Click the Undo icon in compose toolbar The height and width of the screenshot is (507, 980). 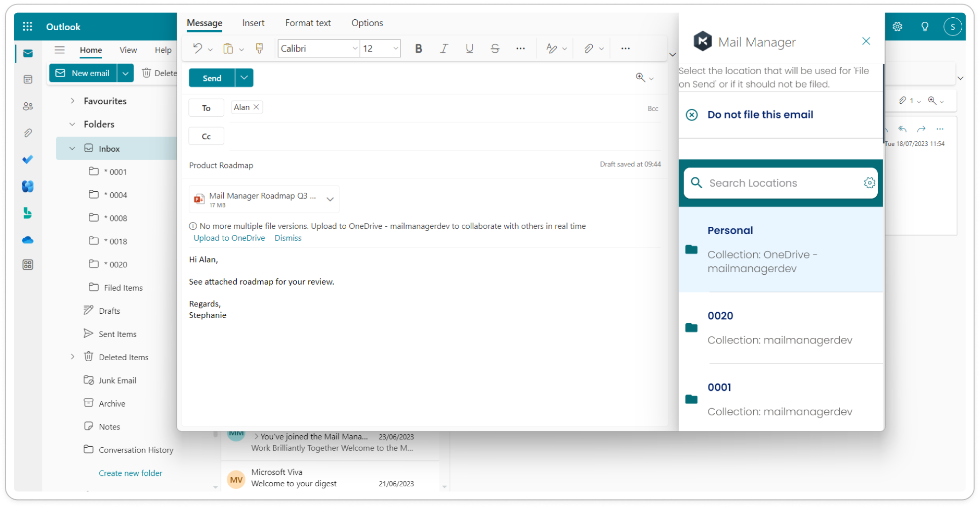197,48
